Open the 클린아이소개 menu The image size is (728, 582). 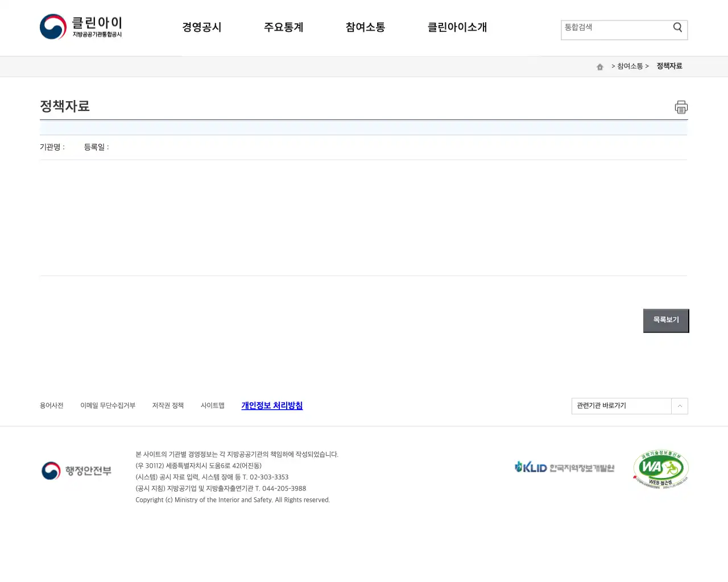pyautogui.click(x=457, y=27)
